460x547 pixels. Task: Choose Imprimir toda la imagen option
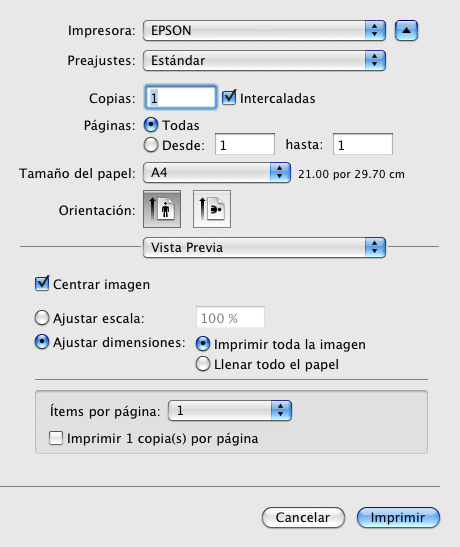tap(203, 344)
